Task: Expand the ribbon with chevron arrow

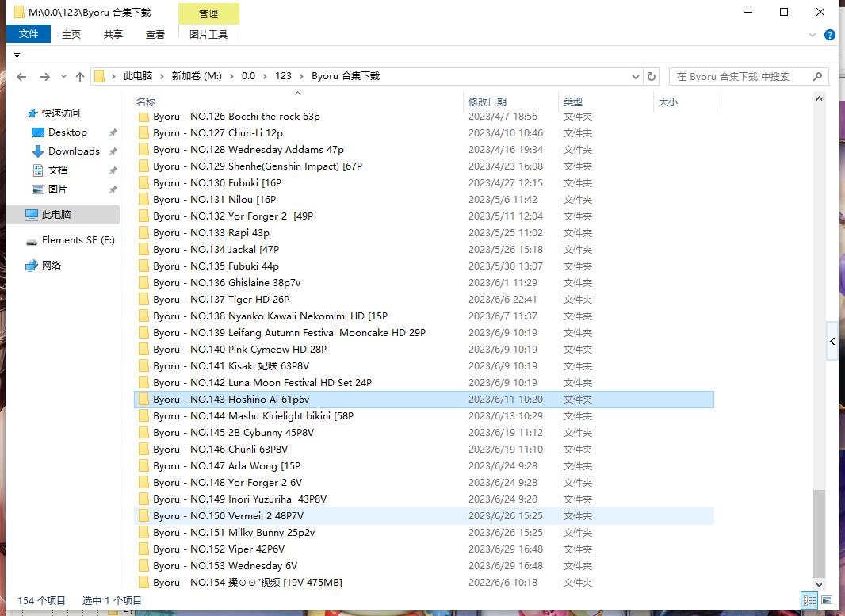Action: 812,35
